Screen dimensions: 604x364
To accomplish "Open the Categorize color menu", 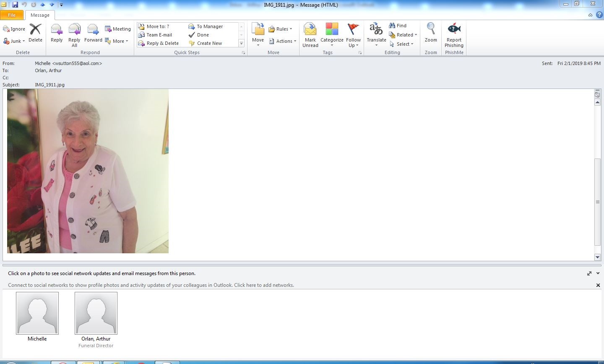I will coord(332,34).
